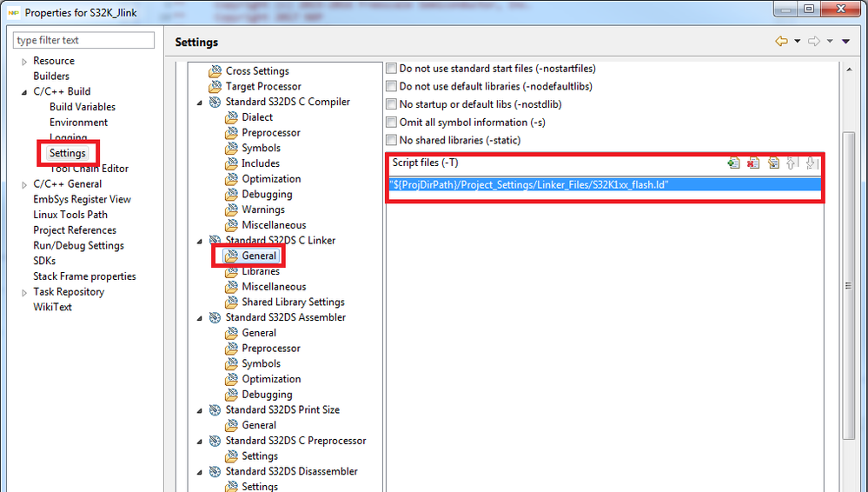
Task: Expand the Task Repository node
Action: pyautogui.click(x=23, y=293)
